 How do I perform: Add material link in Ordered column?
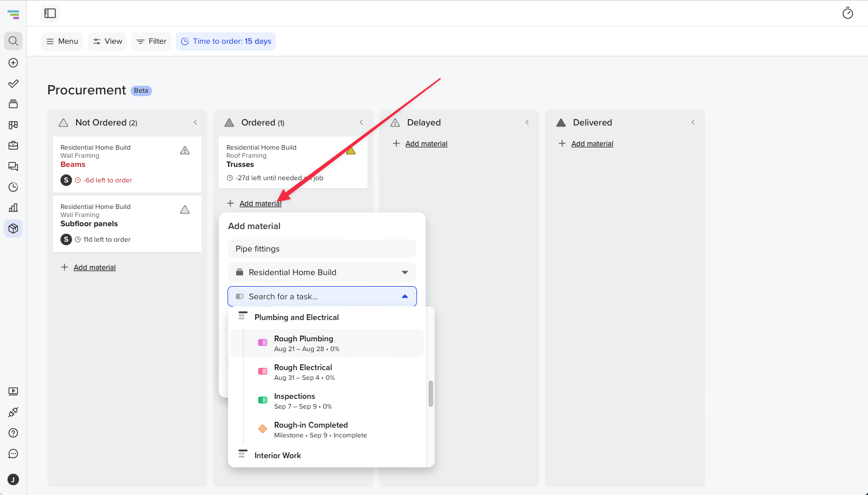coord(260,203)
